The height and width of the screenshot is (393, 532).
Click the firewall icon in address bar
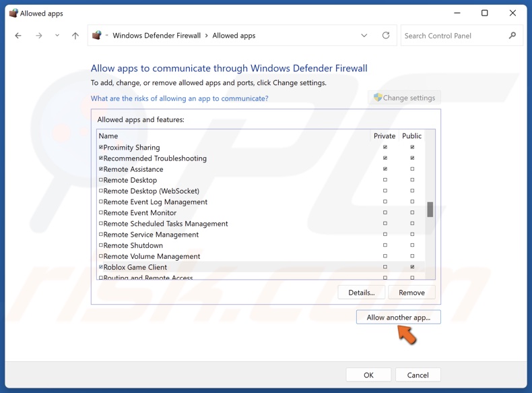(97, 36)
